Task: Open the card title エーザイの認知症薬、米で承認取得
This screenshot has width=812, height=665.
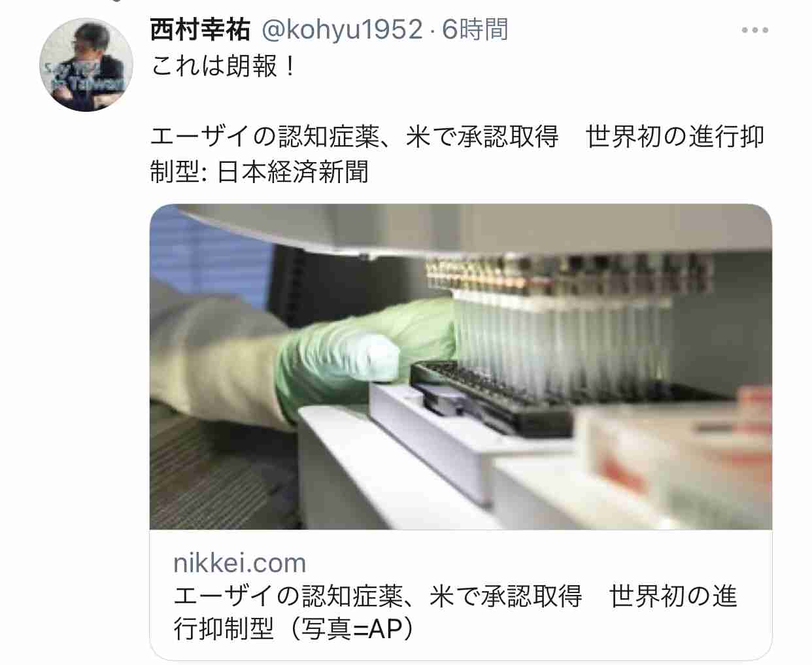Action: pyautogui.click(x=378, y=596)
